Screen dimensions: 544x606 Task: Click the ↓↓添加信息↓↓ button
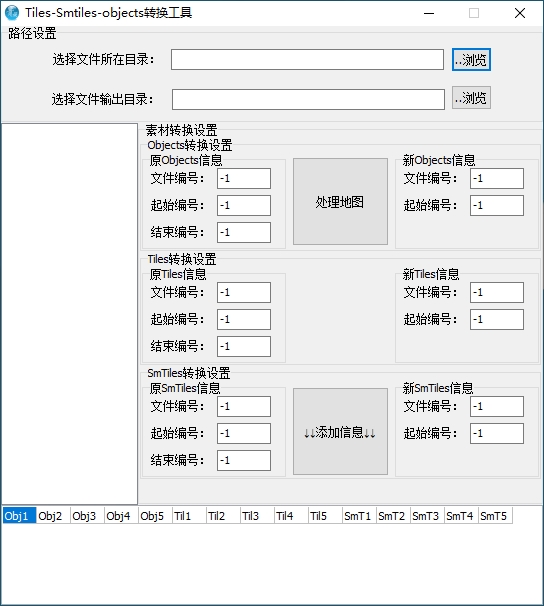(x=340, y=431)
